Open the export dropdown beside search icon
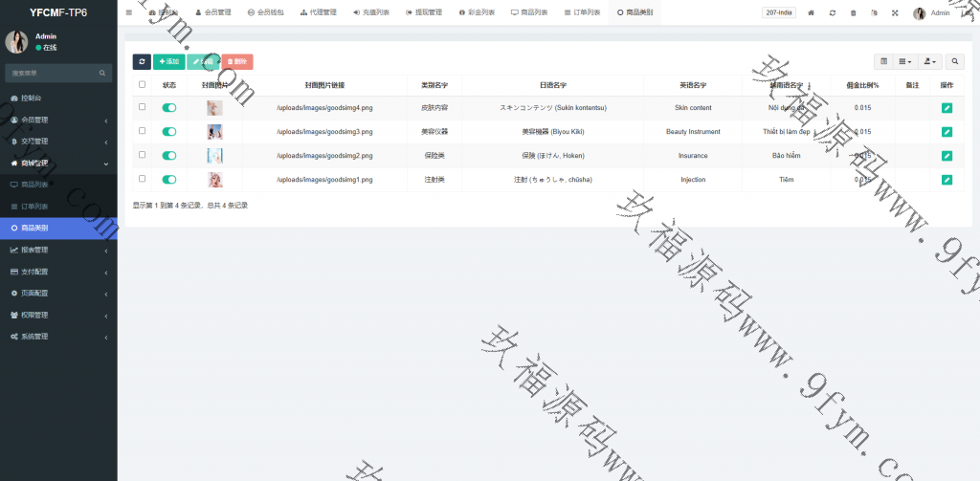 929,61
